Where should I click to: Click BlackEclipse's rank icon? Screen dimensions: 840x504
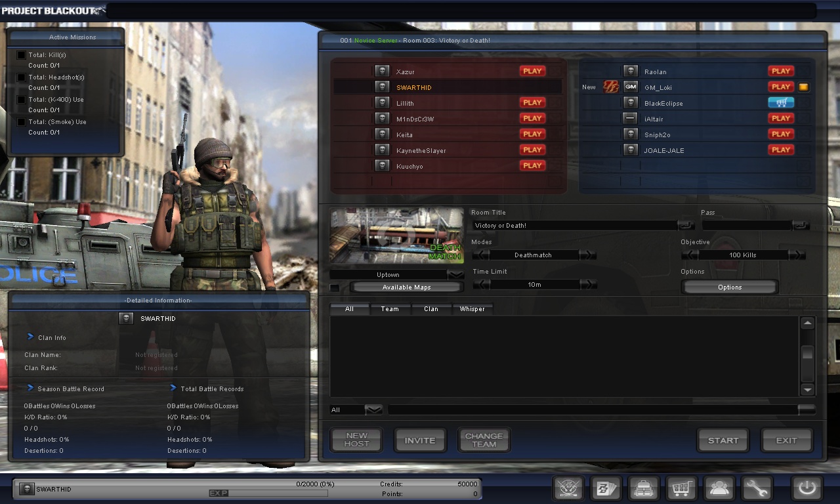(x=631, y=102)
